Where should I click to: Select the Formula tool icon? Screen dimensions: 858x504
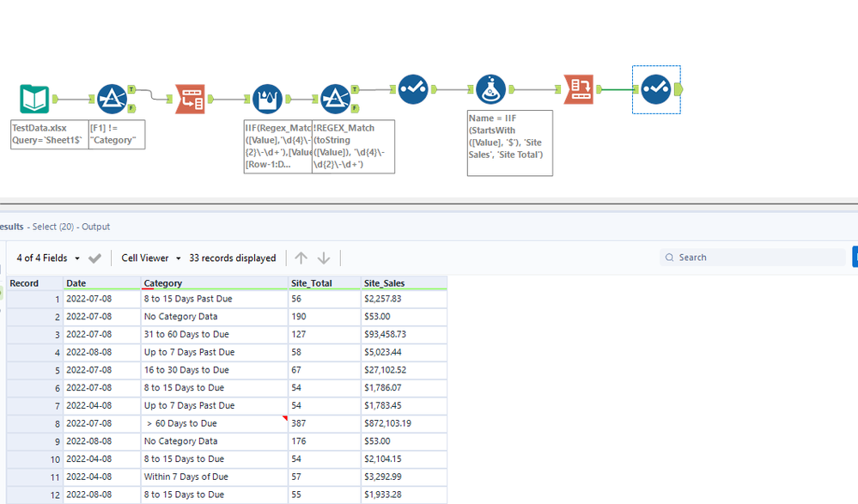click(490, 89)
